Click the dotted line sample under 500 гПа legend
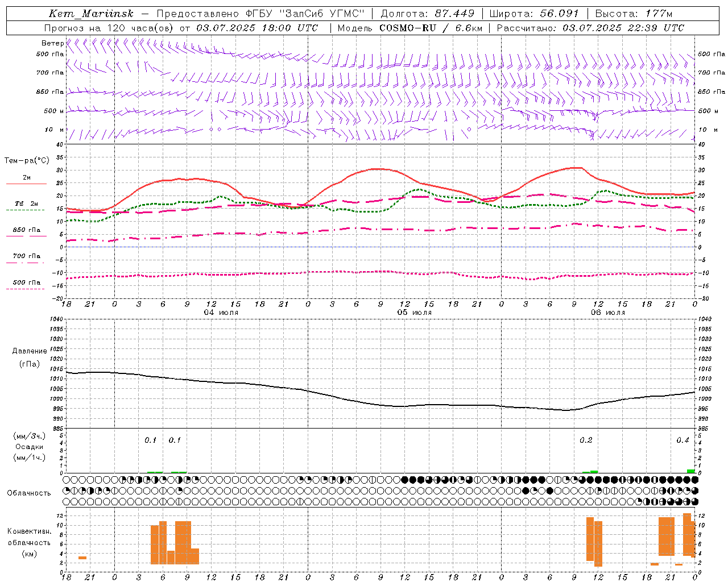The width and height of the screenshot is (728, 582). (x=26, y=289)
